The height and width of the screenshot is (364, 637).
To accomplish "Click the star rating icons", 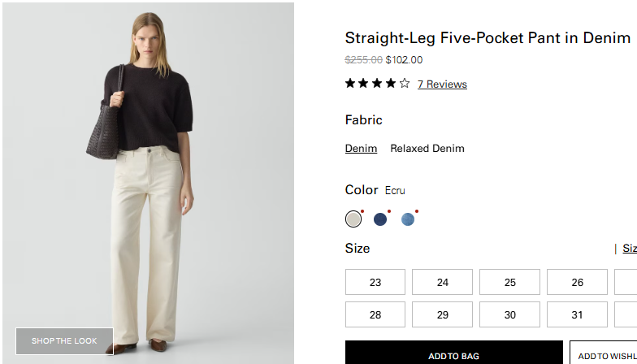I will pyautogui.click(x=377, y=84).
